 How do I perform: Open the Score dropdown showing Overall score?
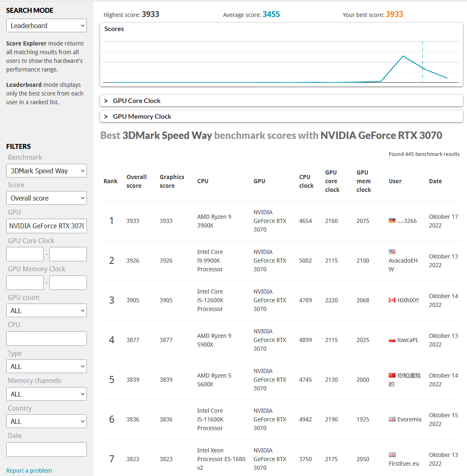tap(46, 198)
